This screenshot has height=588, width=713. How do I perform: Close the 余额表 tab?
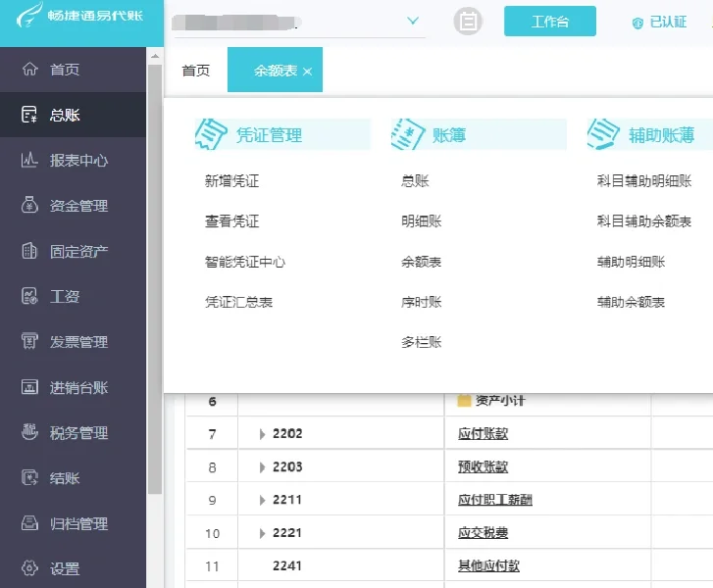click(x=307, y=72)
